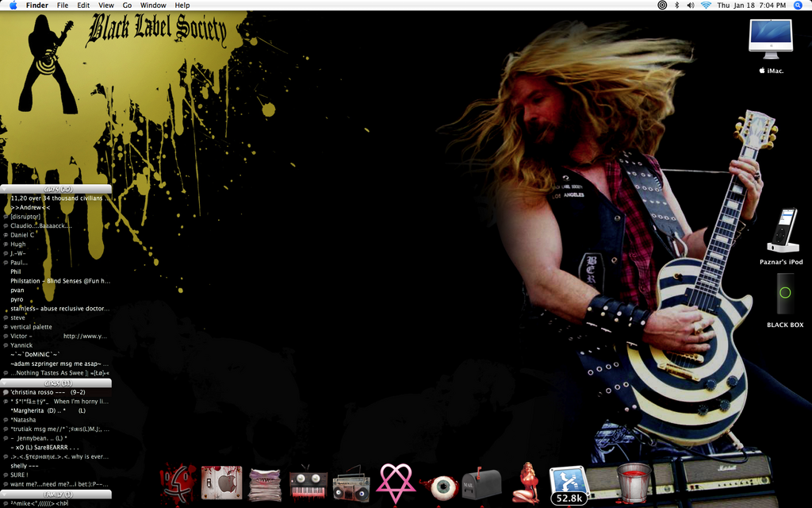Launch the toothed paper-stack monster dock icon
The width and height of the screenshot is (812, 508).
click(x=265, y=484)
